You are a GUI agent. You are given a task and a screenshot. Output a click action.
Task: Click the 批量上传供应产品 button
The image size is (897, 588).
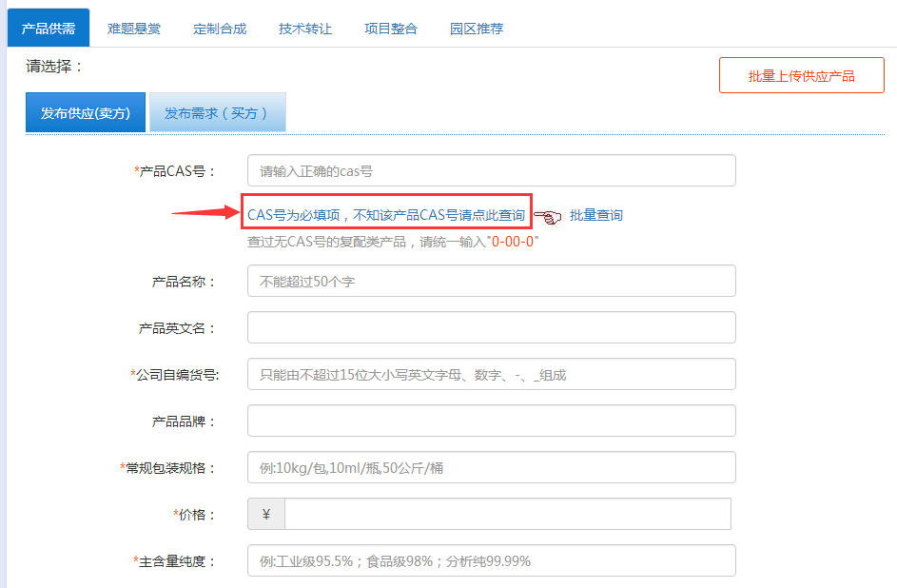(801, 76)
